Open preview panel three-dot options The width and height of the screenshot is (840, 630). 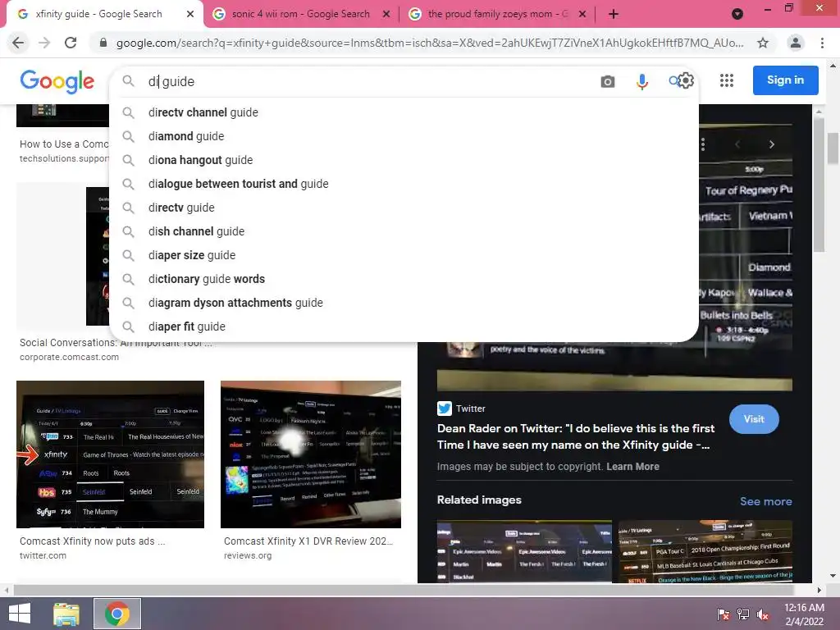tap(703, 144)
